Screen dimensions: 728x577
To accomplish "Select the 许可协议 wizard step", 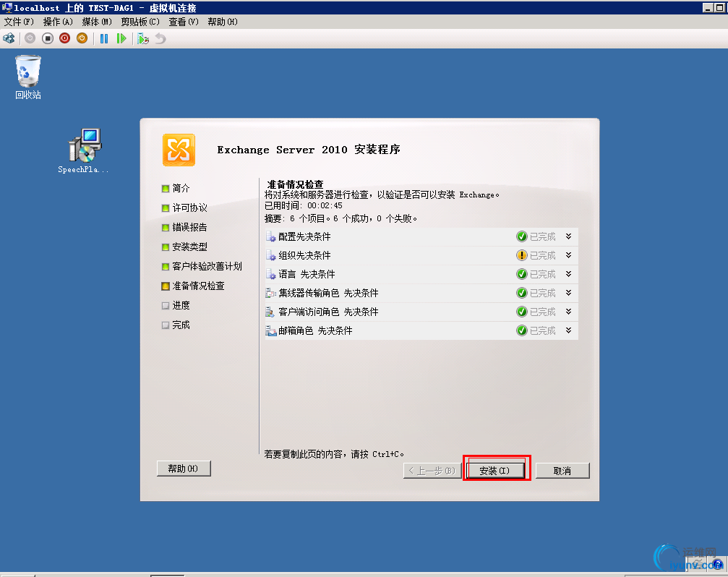I will 189,208.
